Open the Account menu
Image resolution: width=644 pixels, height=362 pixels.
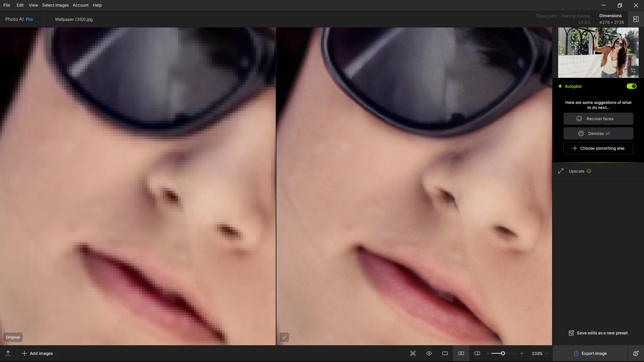coord(80,5)
